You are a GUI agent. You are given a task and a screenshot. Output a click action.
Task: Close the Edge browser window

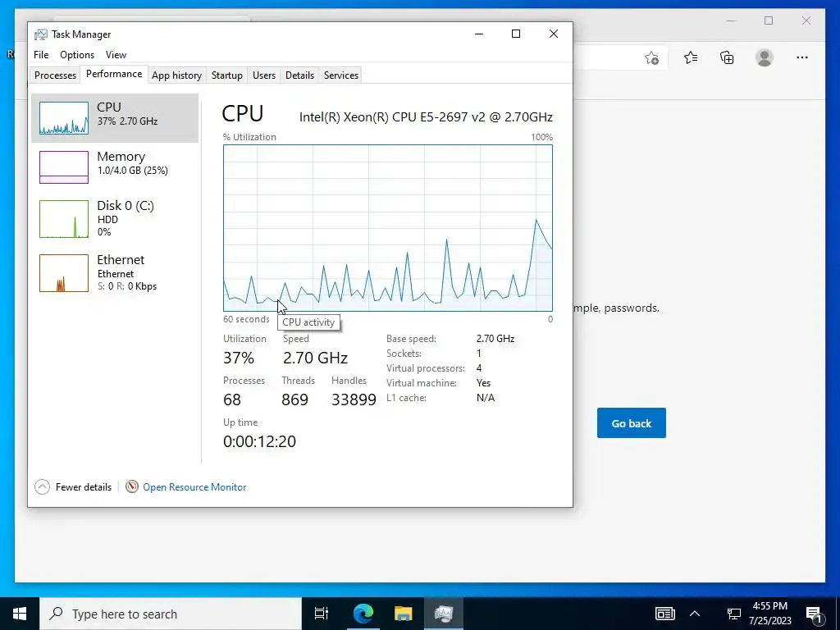pos(806,21)
